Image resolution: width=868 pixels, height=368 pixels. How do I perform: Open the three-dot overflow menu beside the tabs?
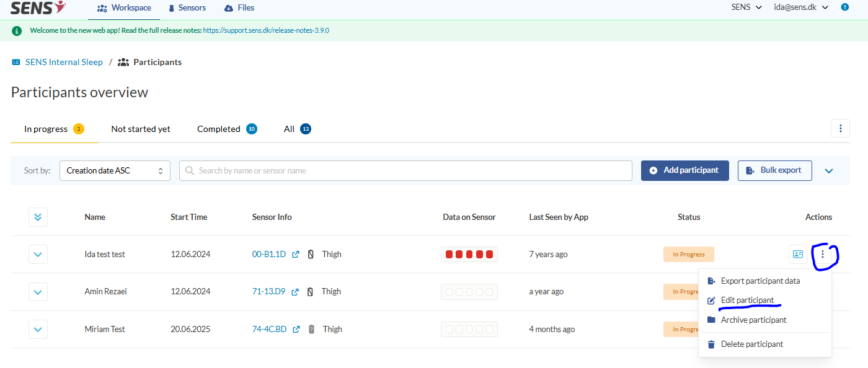point(840,128)
